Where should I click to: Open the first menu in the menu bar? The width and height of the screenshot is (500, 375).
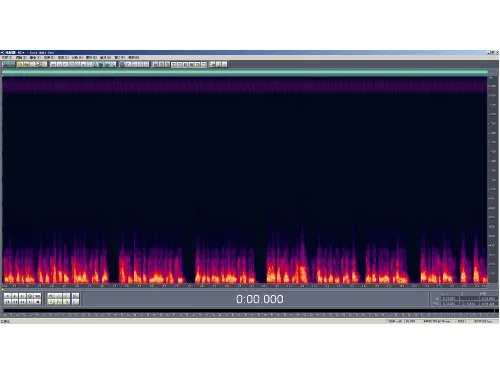pyautogui.click(x=6, y=58)
